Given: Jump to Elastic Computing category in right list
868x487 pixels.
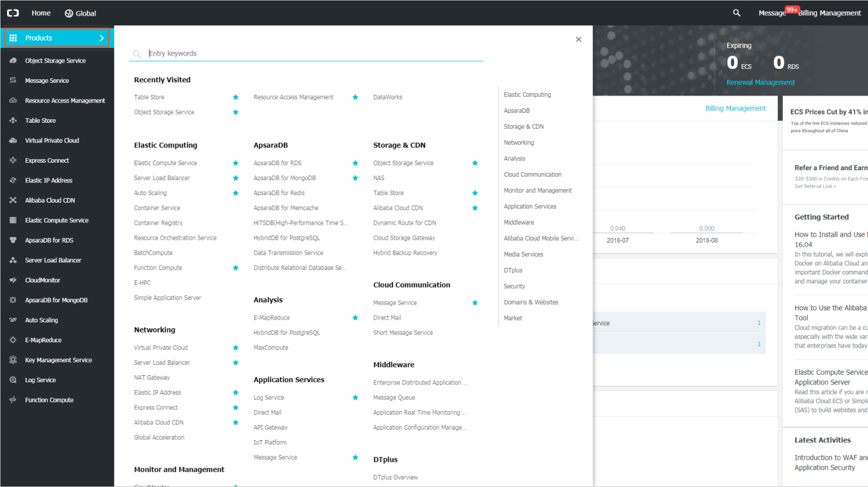Looking at the screenshot, I should 527,94.
